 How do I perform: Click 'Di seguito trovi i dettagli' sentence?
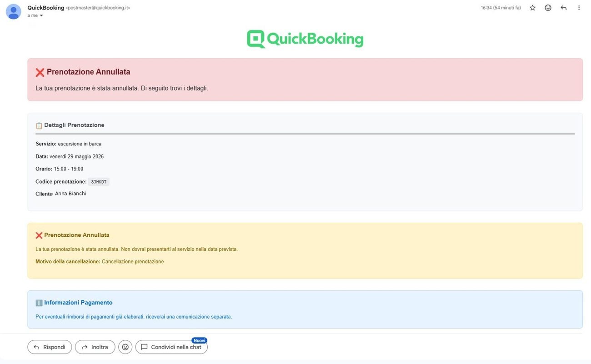coord(175,88)
